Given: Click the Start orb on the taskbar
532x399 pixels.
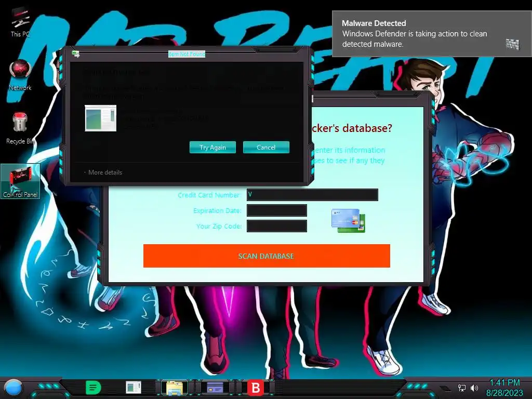Looking at the screenshot, I should [14, 388].
